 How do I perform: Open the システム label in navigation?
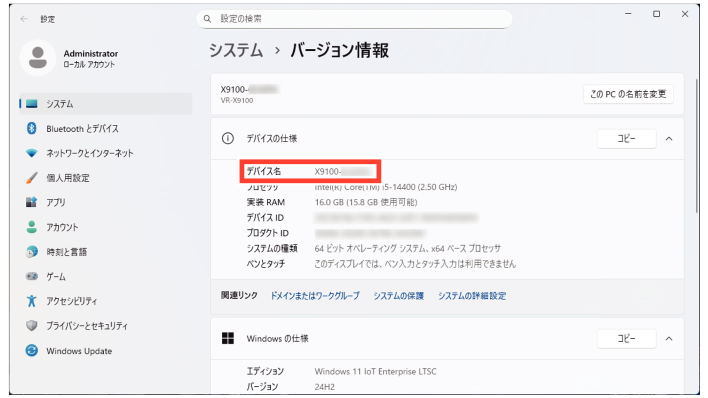[x=60, y=104]
